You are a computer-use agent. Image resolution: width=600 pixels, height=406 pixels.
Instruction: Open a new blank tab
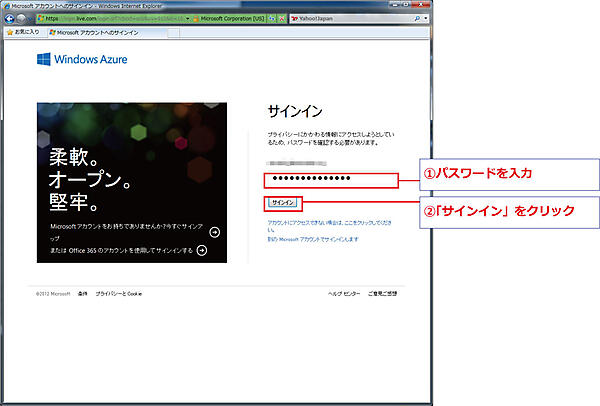coord(174,33)
